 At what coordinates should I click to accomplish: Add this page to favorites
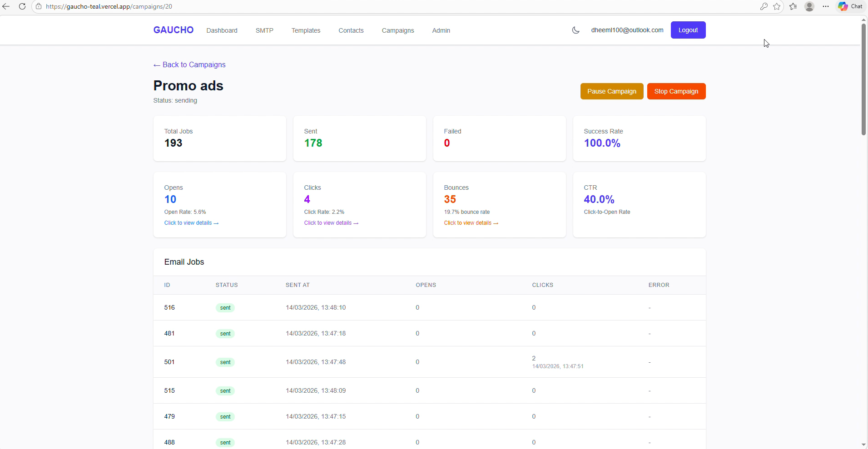click(778, 7)
